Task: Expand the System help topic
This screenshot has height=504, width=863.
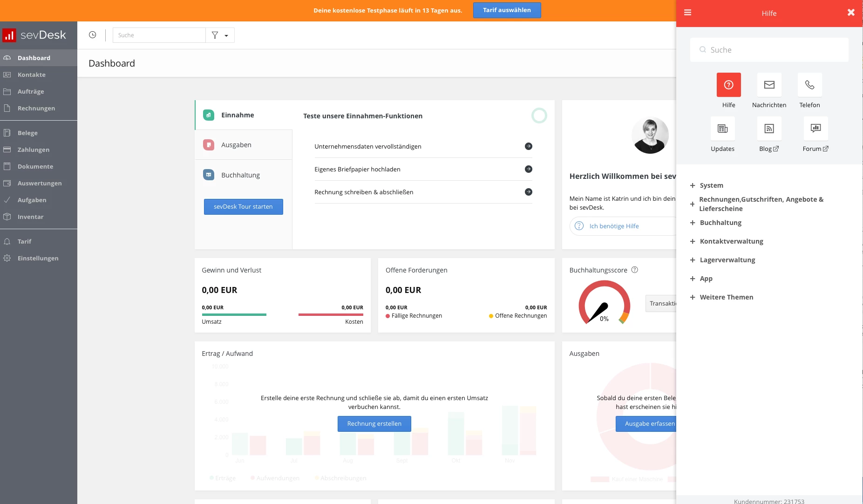Action: (x=707, y=185)
